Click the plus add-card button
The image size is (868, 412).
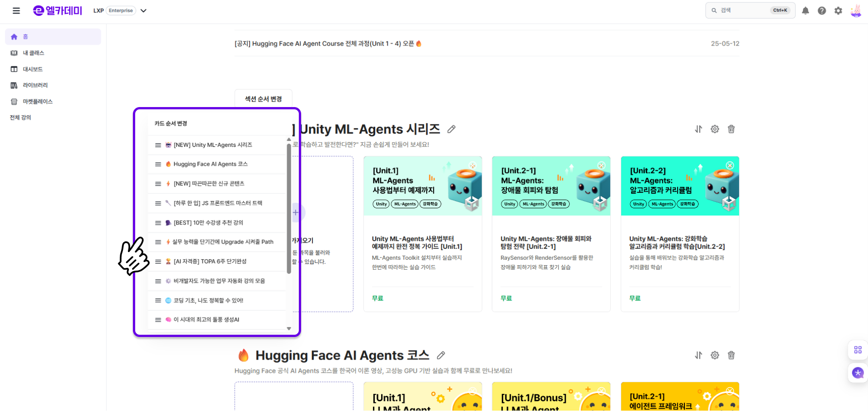(296, 212)
